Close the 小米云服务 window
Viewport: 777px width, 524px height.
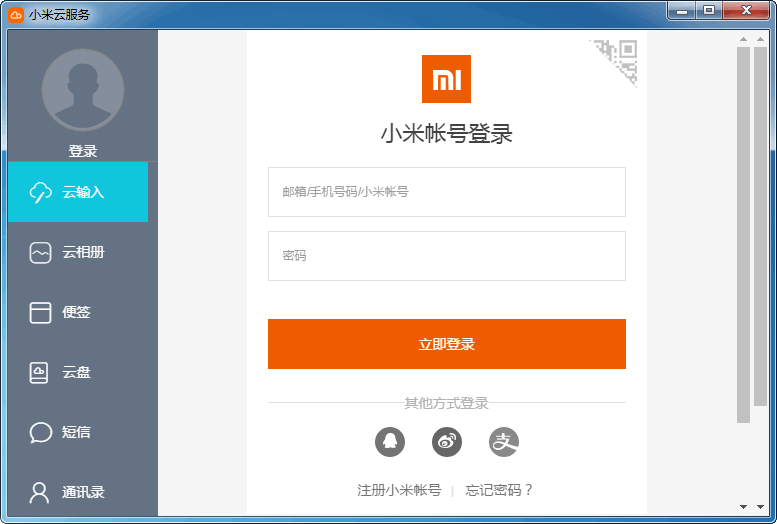[x=746, y=10]
